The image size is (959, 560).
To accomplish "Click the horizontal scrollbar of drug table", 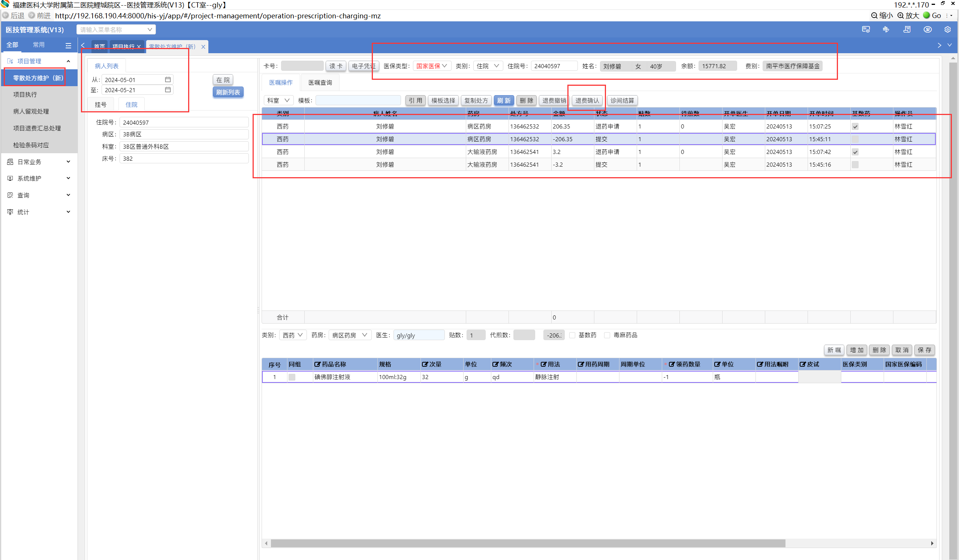I will 527,543.
